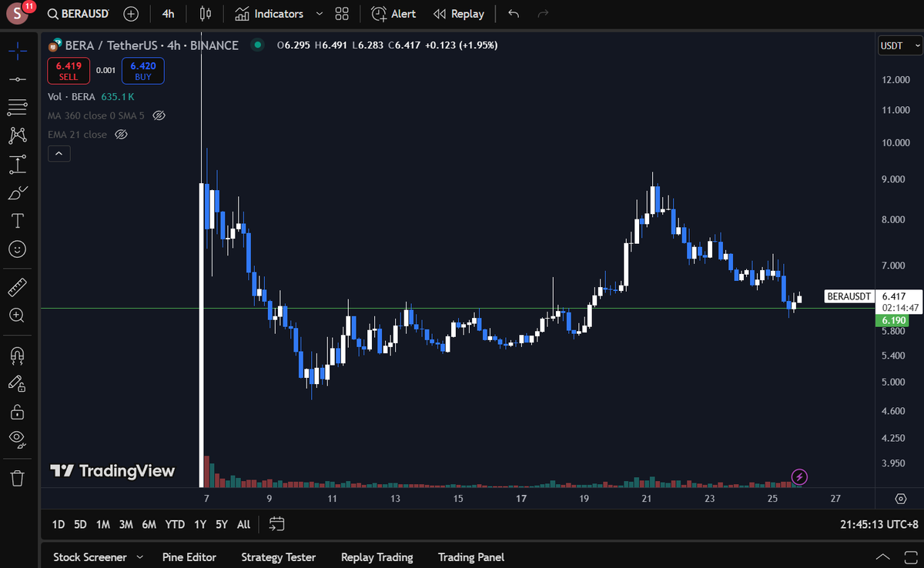The width and height of the screenshot is (924, 568).
Task: Change the 4h timeframe interval
Action: pyautogui.click(x=168, y=14)
